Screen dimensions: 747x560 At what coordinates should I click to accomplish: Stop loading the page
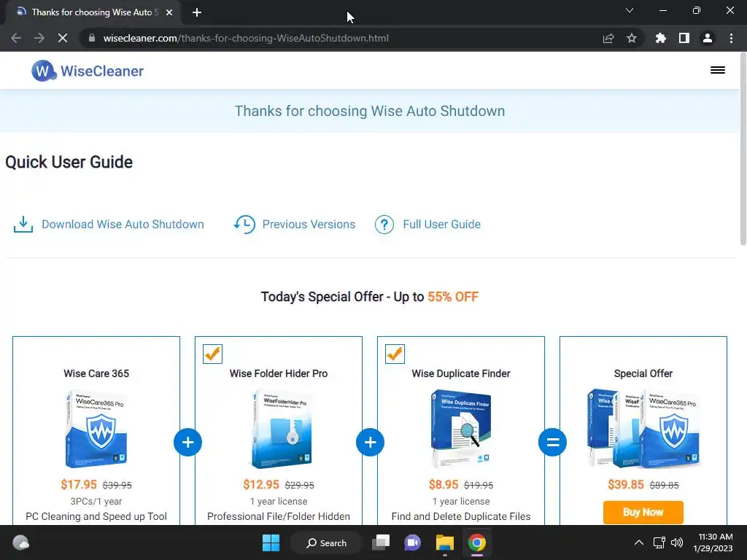(x=63, y=38)
